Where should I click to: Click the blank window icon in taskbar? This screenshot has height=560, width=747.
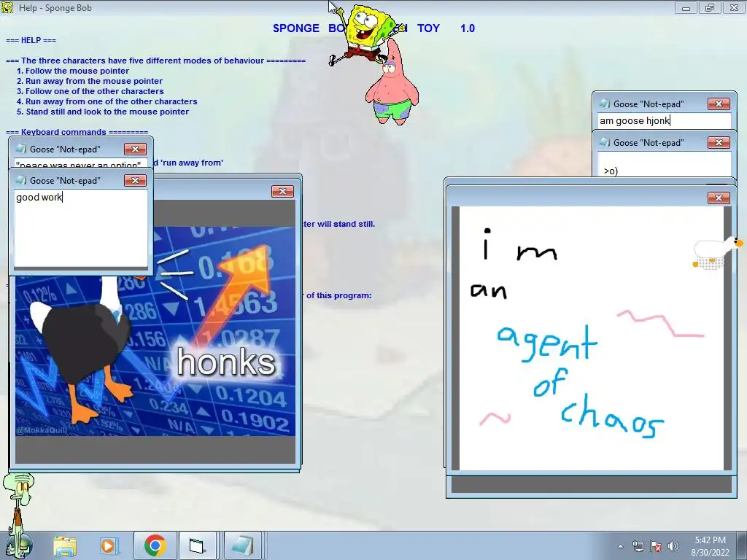tap(197, 545)
